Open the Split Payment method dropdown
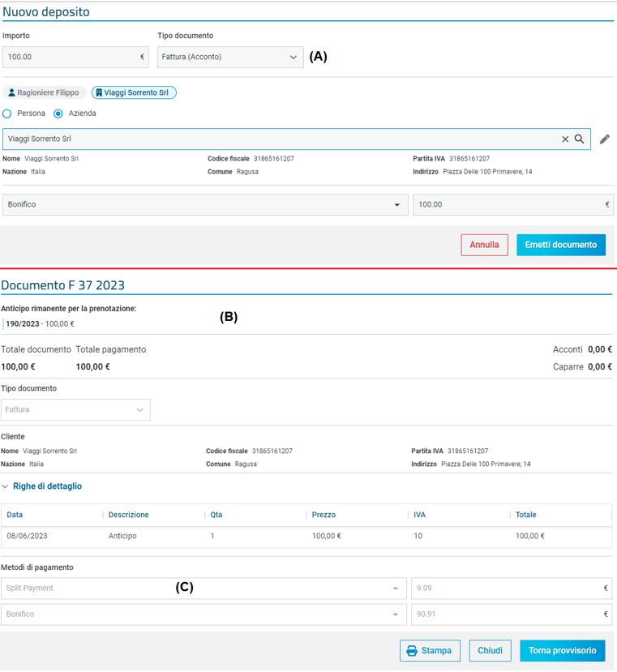The width and height of the screenshot is (617, 672). (204, 589)
